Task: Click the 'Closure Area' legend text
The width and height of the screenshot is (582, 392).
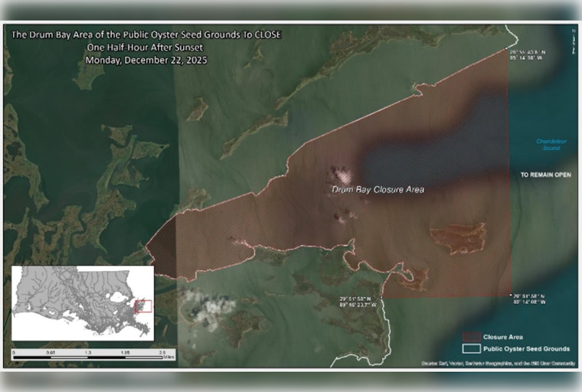Action: (503, 337)
